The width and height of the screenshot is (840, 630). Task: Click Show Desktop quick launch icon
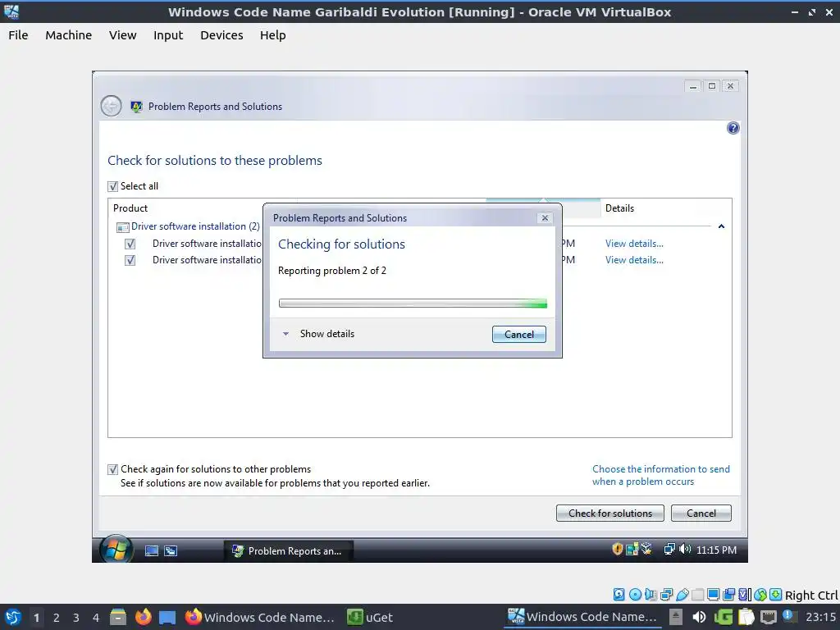click(x=152, y=550)
